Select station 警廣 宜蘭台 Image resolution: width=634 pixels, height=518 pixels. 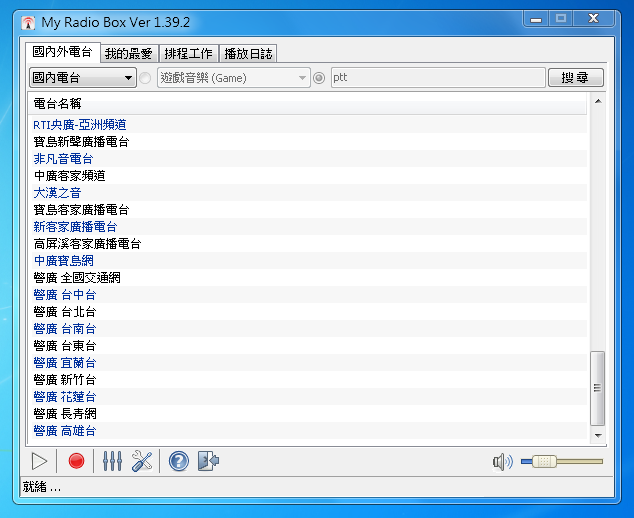click(308, 362)
